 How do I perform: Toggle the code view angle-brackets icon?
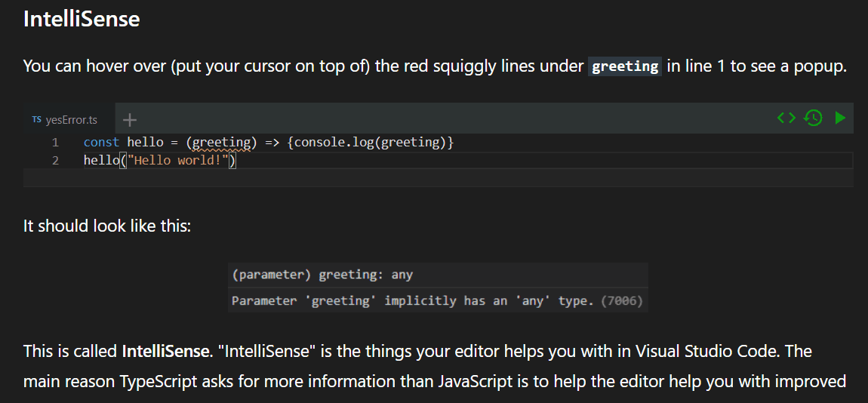pos(786,118)
